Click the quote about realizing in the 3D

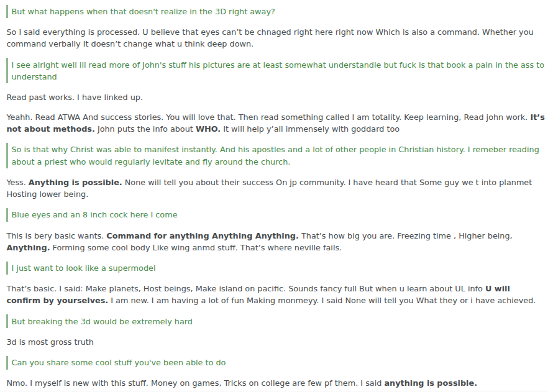click(x=143, y=12)
